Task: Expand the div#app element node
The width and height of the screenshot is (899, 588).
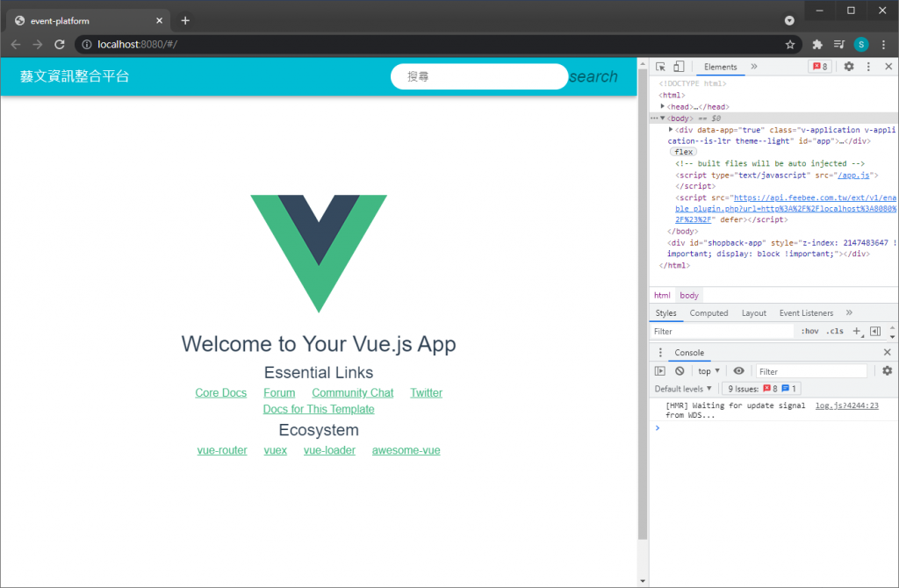Action: (x=670, y=130)
